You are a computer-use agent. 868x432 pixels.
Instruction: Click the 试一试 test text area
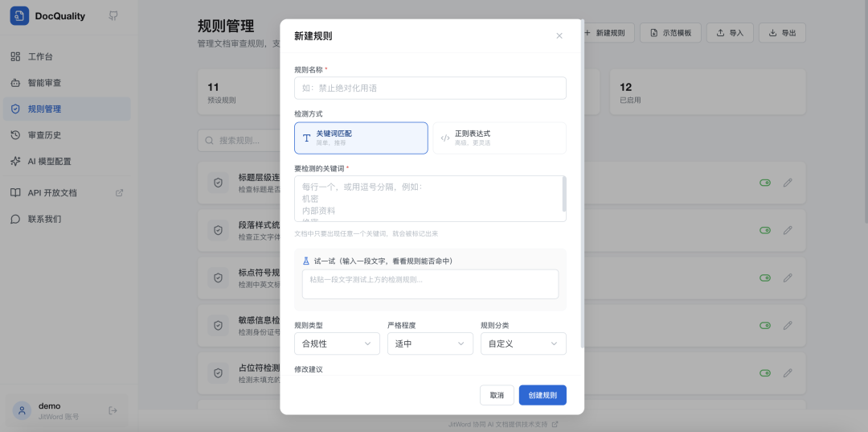click(430, 284)
